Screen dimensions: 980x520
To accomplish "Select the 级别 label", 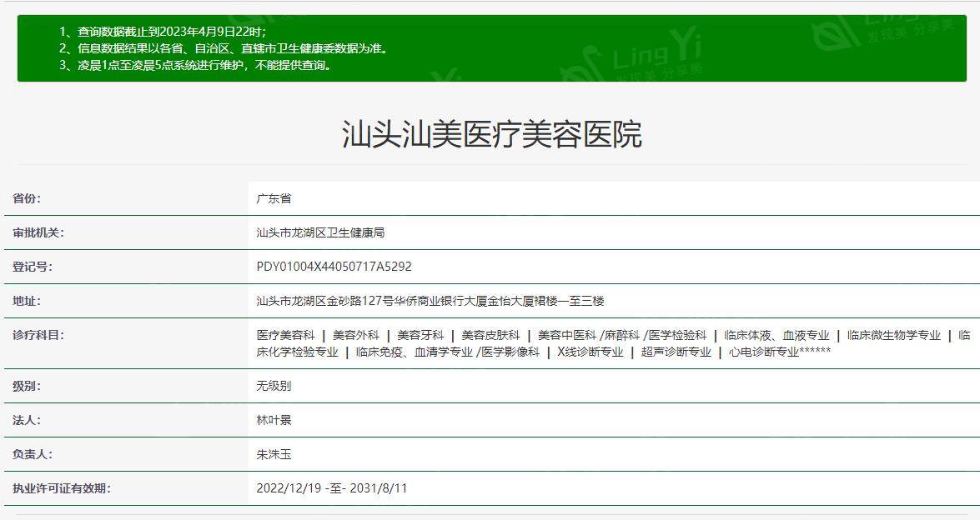I will coord(26,386).
